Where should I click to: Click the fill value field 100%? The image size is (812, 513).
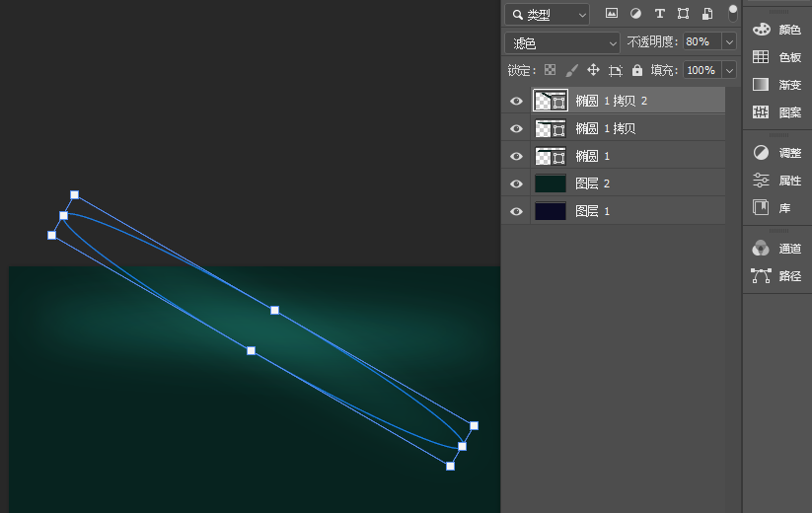tap(702, 70)
